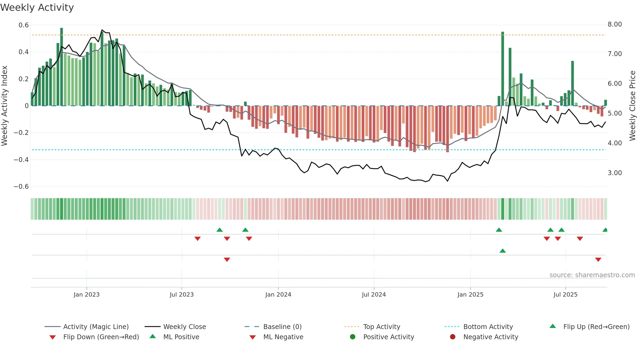Screen dimensions: 644x362
Task: Toggle the Baseline (0) legend entry
Action: [x=273, y=327]
